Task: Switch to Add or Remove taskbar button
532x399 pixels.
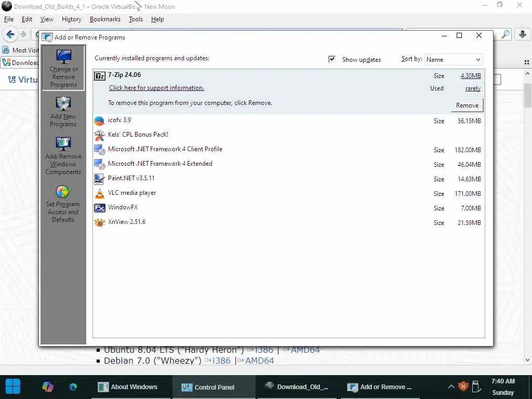Action: [x=379, y=387]
